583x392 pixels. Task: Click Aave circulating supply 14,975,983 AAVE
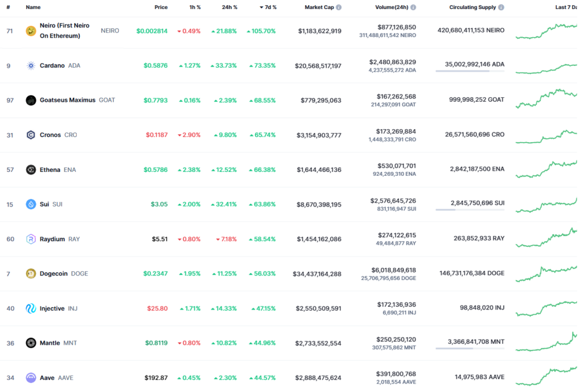tap(479, 377)
